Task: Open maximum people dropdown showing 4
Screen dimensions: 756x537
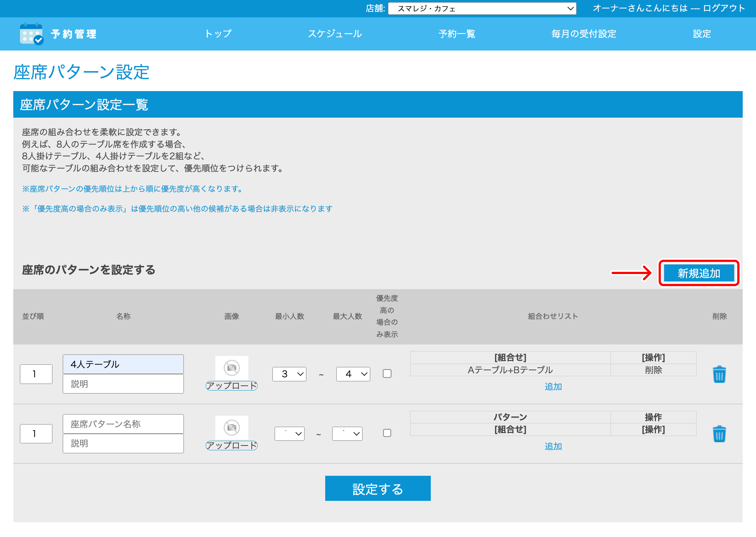Action: tap(353, 374)
